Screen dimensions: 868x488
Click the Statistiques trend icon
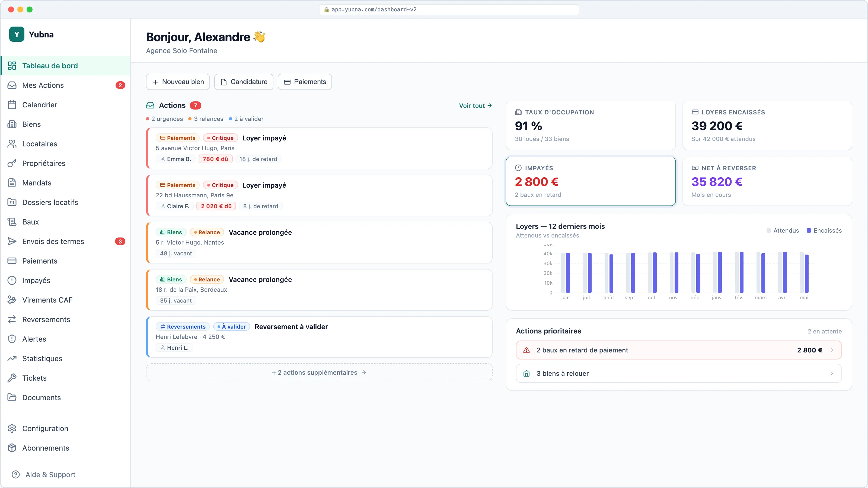[x=12, y=359]
